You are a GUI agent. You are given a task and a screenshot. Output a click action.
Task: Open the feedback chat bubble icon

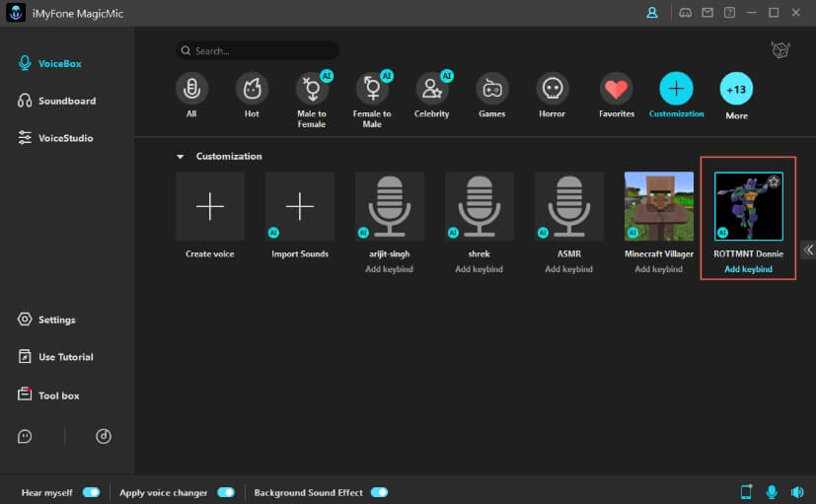click(x=25, y=436)
